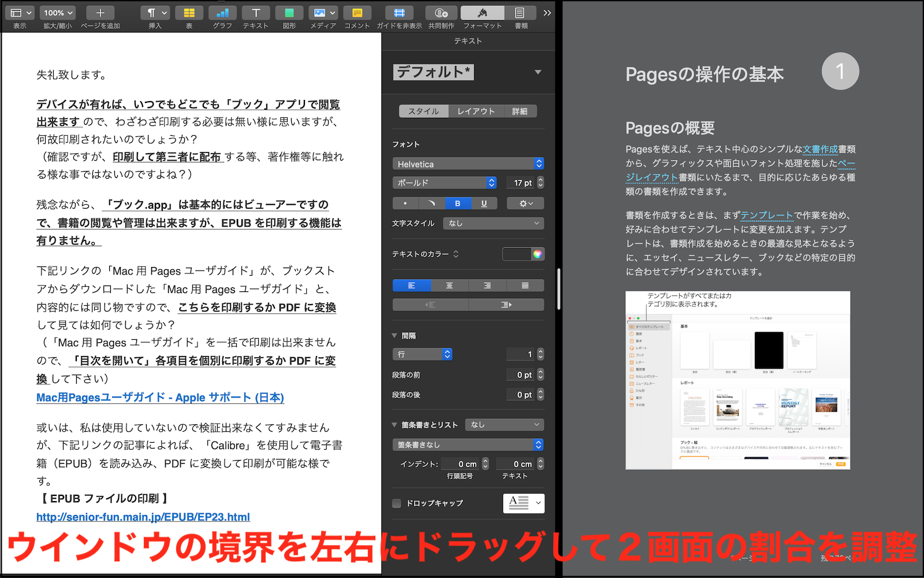Select justified text alignment
The image size is (924, 578).
525,286
